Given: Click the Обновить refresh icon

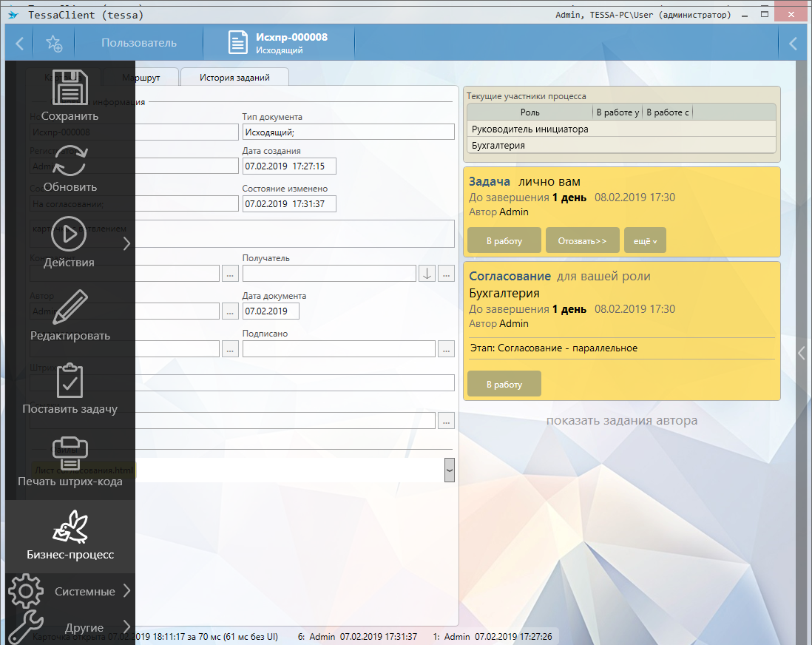Looking at the screenshot, I should pyautogui.click(x=70, y=161).
